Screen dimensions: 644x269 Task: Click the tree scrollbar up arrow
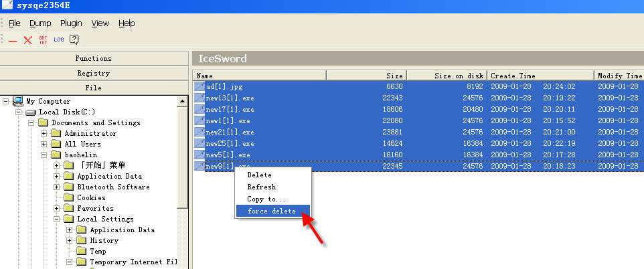182,101
